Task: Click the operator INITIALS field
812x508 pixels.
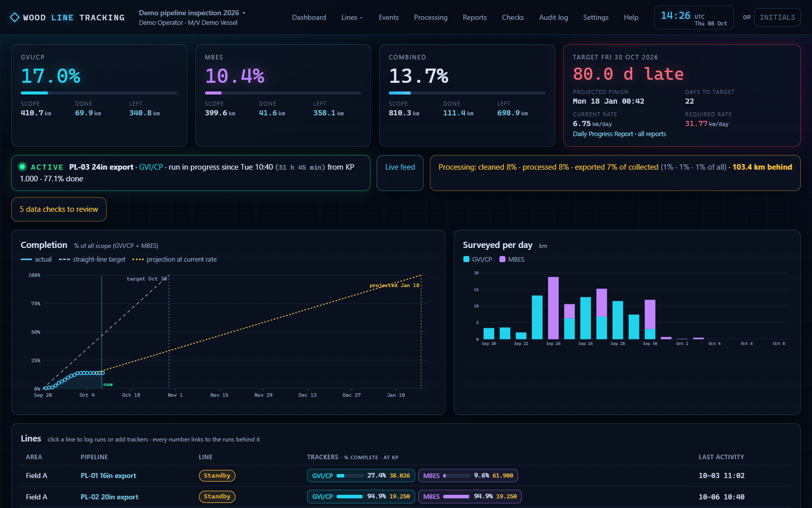Action: (777, 17)
